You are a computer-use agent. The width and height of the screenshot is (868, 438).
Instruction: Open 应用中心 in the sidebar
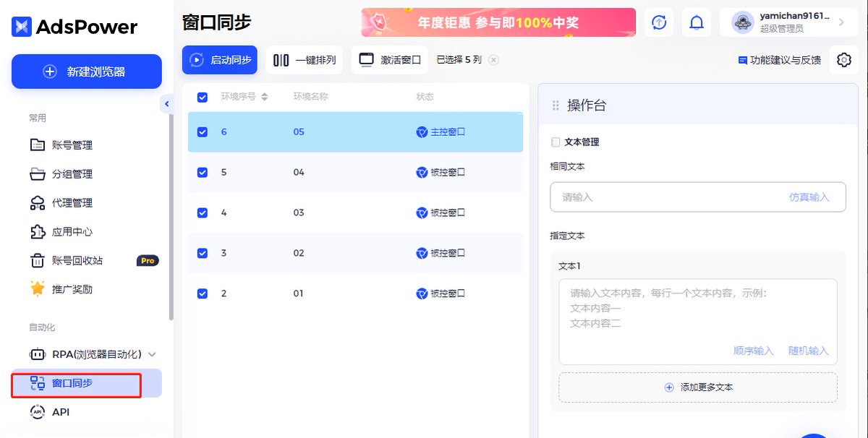point(72,232)
